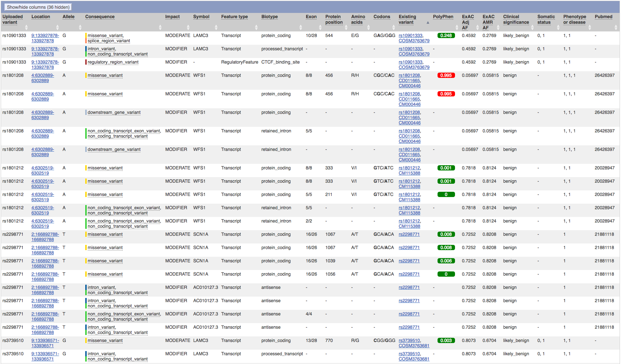Screen dimensions: 621x364
Task: Click the sort arrows in Amino acids column
Action: pyautogui.click(x=369, y=27)
